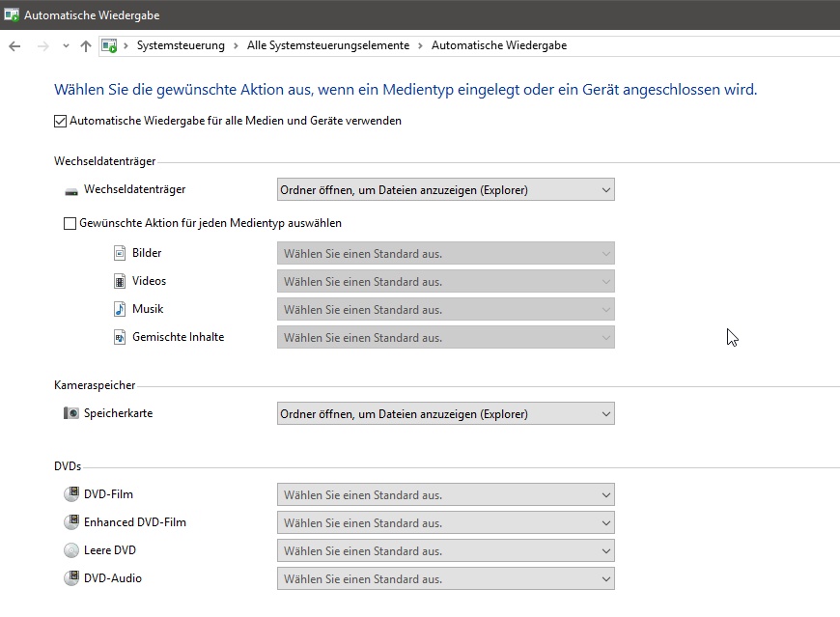Screen dimensions: 840x617
Task: Navigate to Systemsteuerung in the breadcrumb
Action: (181, 45)
